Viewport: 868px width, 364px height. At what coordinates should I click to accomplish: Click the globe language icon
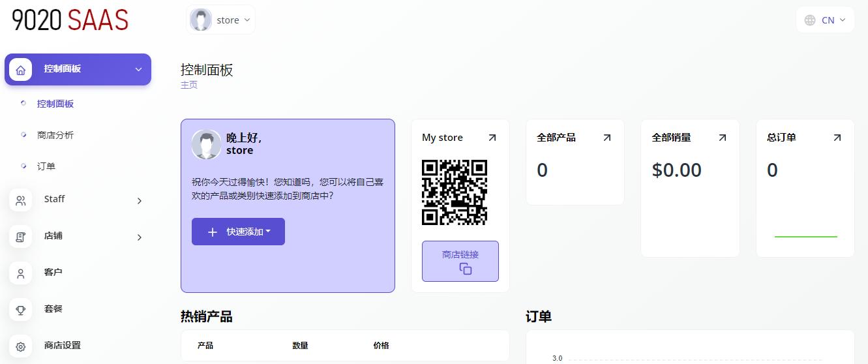pyautogui.click(x=810, y=20)
